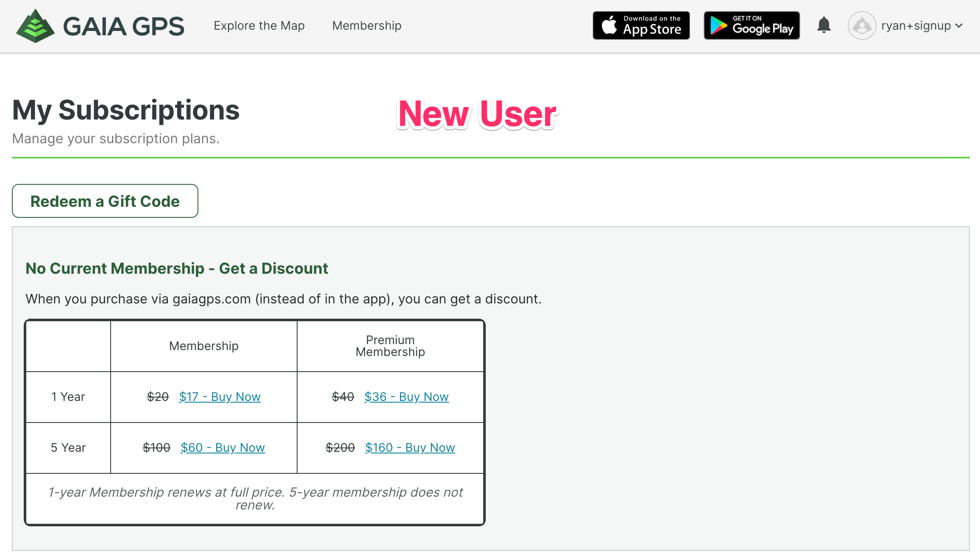Open the App Store download page

640,25
